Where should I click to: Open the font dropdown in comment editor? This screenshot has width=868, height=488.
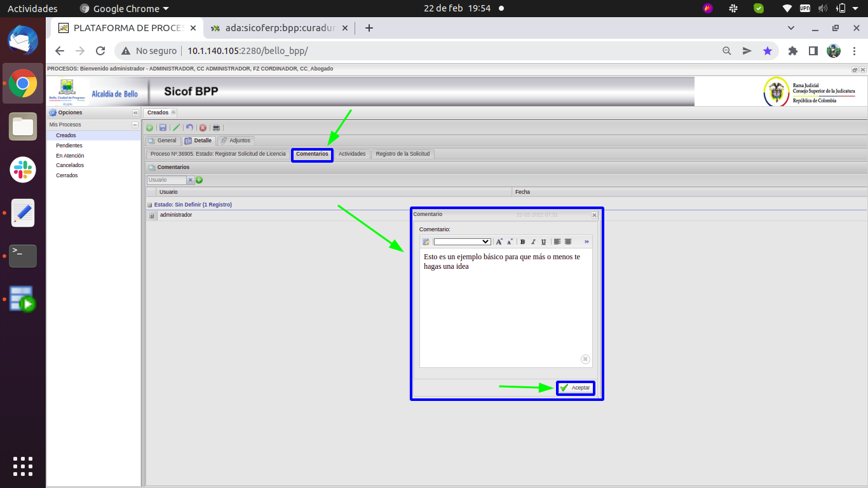click(462, 241)
